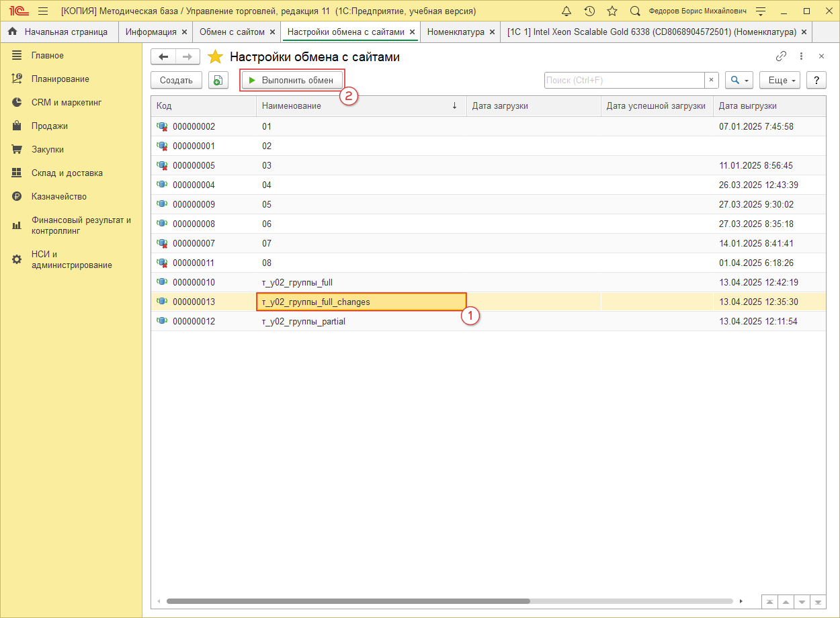Viewport: 840px width, 618px height.
Task: Click the search magnifier in title bar
Action: [x=635, y=11]
